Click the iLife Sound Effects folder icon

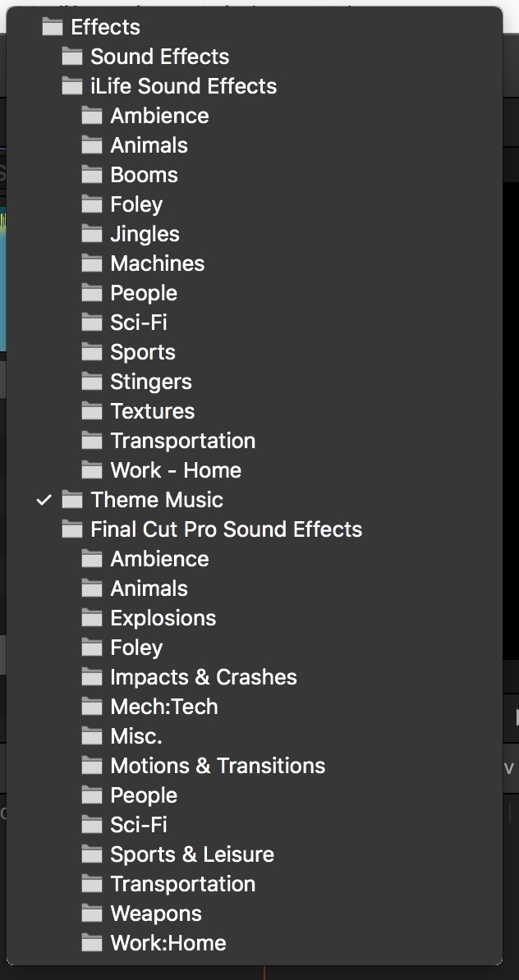72,86
